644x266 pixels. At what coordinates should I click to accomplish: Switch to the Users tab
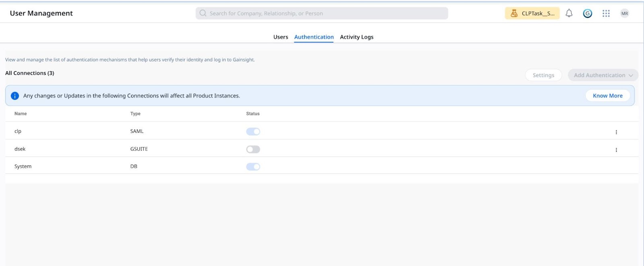click(281, 37)
